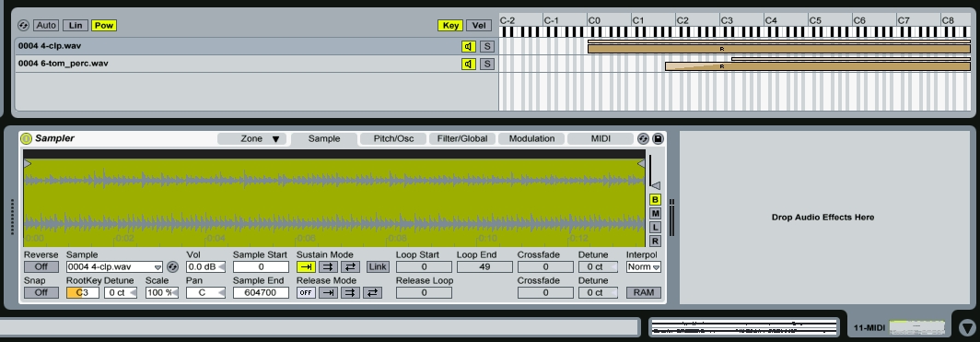The width and height of the screenshot is (980, 342).
Task: Select Release Mode loop arrows button
Action: (x=350, y=292)
